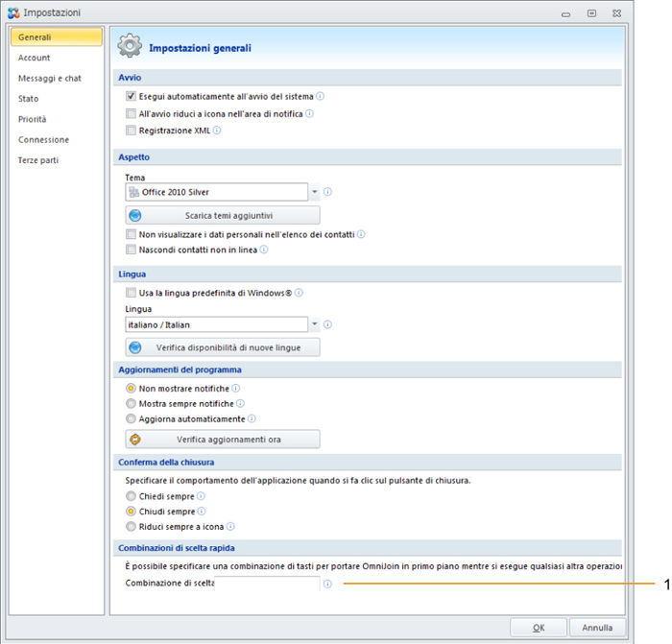672x644 pixels.
Task: Click Verifica disponibilità di nuove lingue button
Action: point(223,347)
